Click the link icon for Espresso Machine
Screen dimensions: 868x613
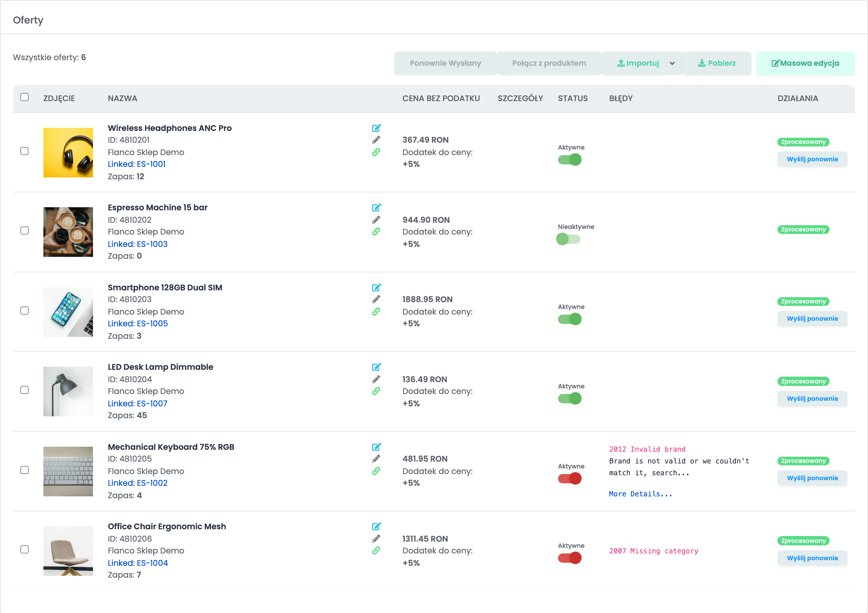(376, 231)
